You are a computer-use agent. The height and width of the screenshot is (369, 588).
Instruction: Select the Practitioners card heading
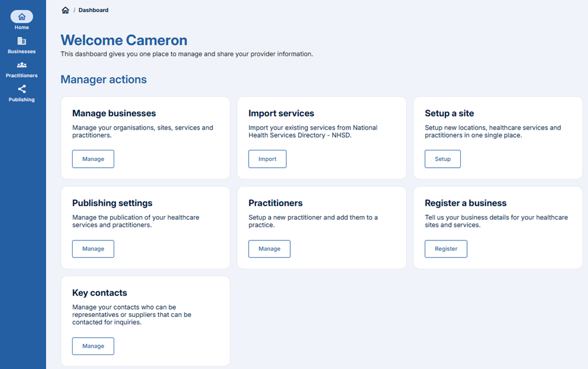pos(276,203)
